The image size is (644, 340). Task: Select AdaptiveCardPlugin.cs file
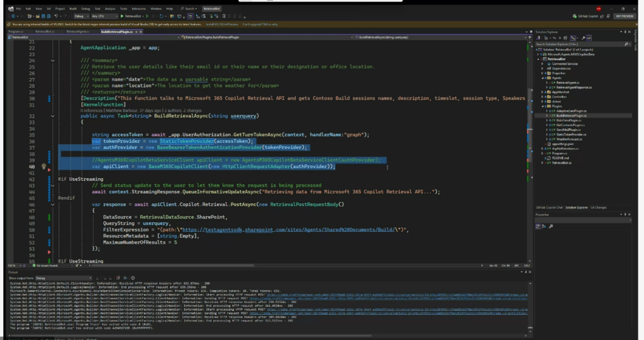point(571,111)
